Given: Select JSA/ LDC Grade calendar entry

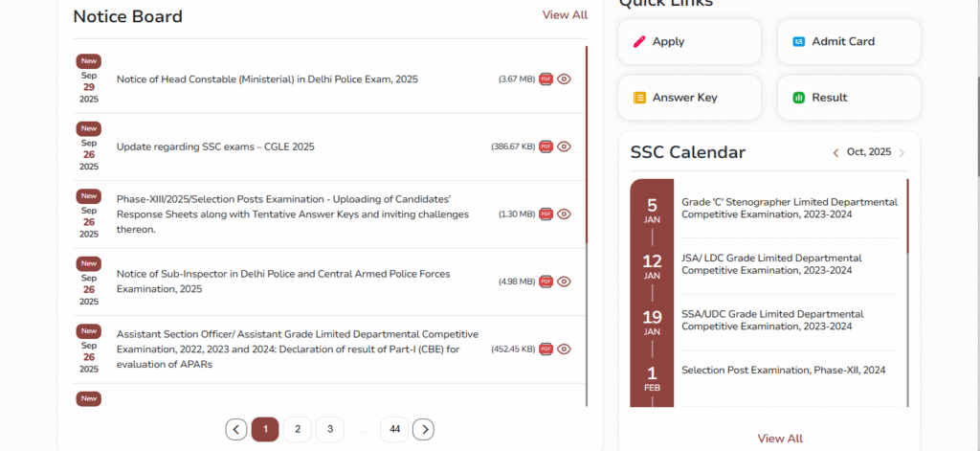Looking at the screenshot, I should click(x=771, y=264).
